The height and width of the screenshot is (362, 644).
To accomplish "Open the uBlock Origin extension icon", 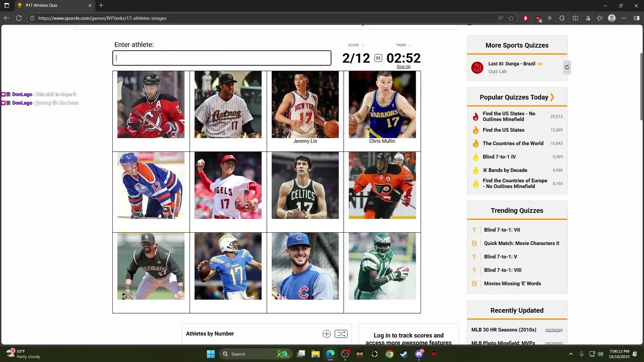I will pyautogui.click(x=538, y=18).
